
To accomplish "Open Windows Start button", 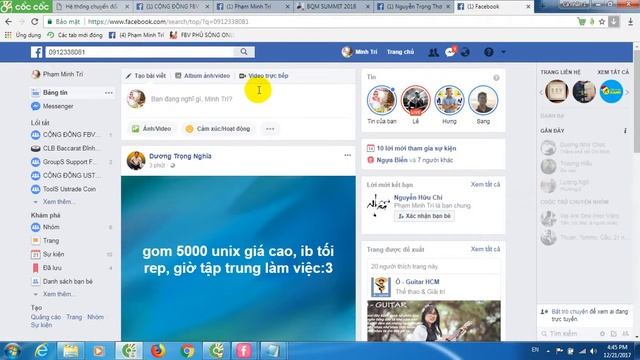I will pos(11,351).
